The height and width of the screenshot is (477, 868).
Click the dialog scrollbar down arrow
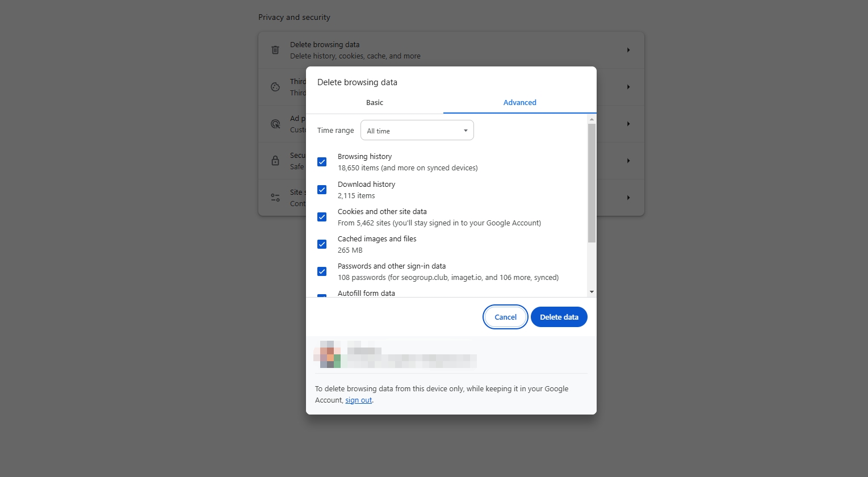point(592,292)
